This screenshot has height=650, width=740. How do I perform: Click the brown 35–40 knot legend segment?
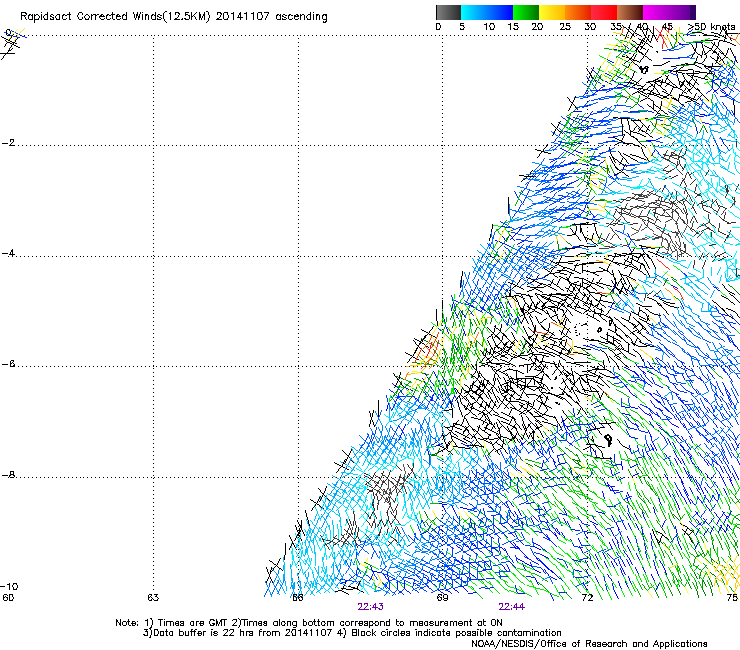[x=630, y=12]
